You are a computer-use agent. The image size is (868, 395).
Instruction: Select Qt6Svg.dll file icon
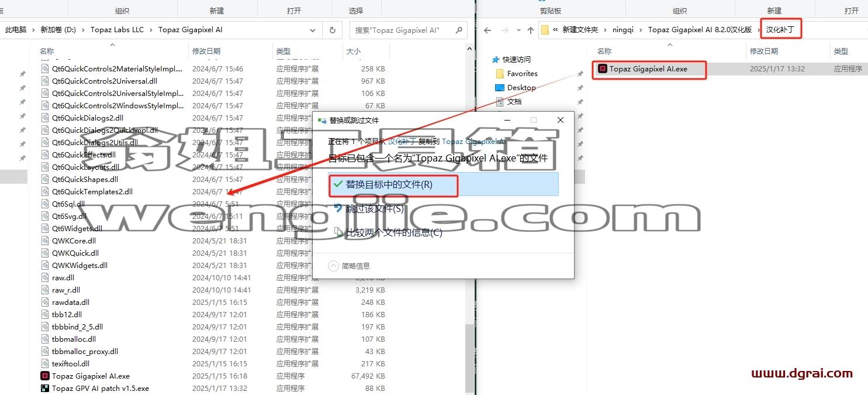pyautogui.click(x=45, y=216)
